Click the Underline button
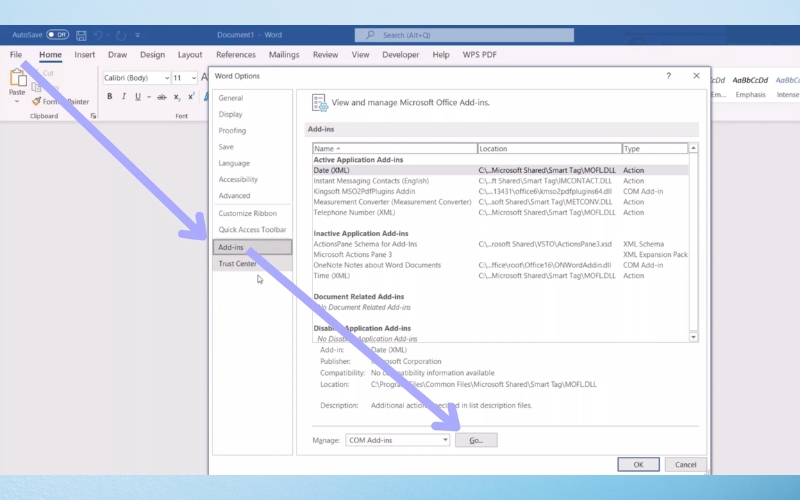The height and width of the screenshot is (500, 800). tap(138, 97)
